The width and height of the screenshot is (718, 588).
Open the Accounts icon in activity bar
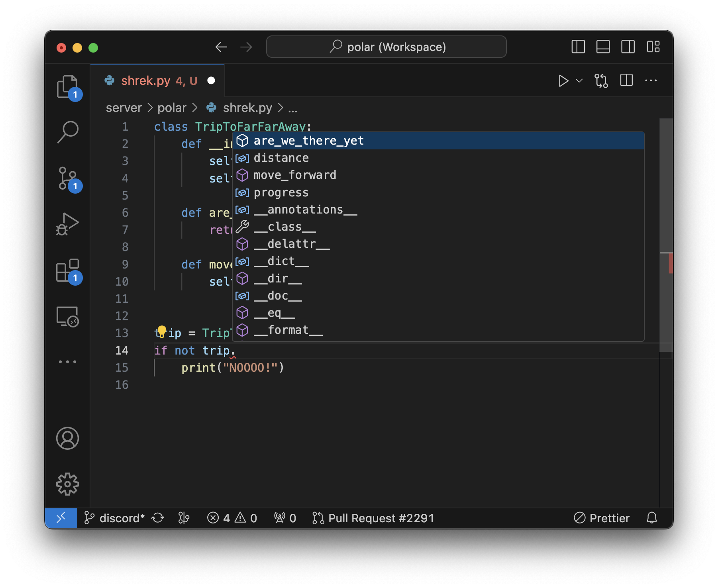coord(68,439)
